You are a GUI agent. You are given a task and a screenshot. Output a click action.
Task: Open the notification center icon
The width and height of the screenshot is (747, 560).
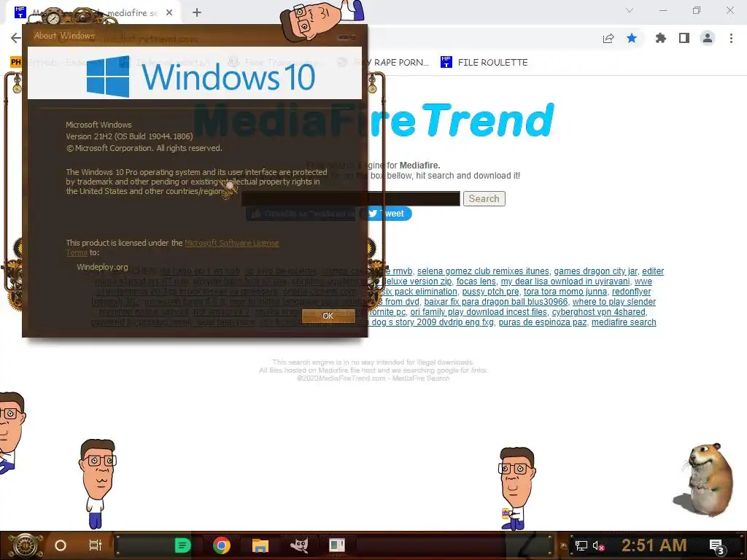coord(717,546)
